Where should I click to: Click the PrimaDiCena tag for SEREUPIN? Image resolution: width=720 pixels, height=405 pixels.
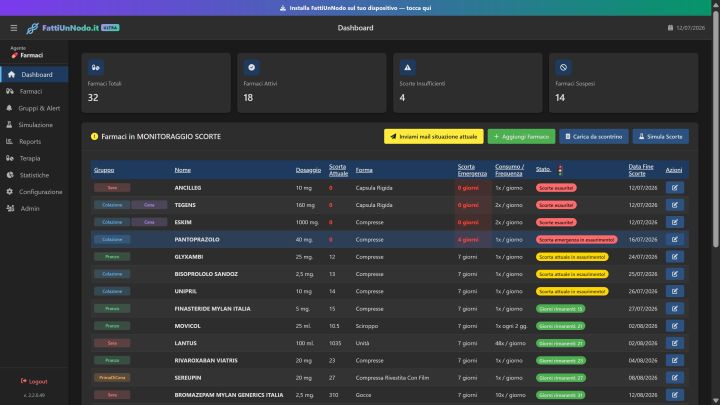pyautogui.click(x=112, y=377)
